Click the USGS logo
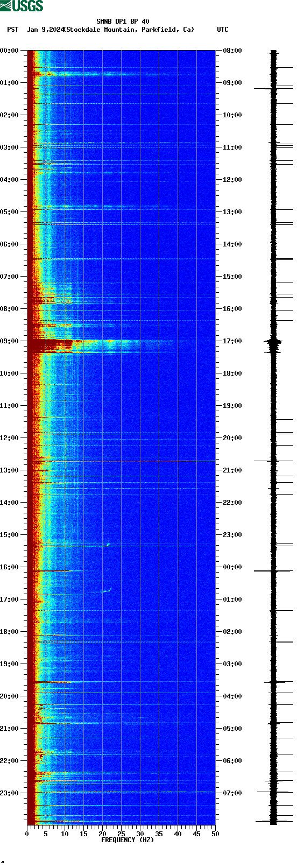297x868 pixels. [x=22, y=6]
